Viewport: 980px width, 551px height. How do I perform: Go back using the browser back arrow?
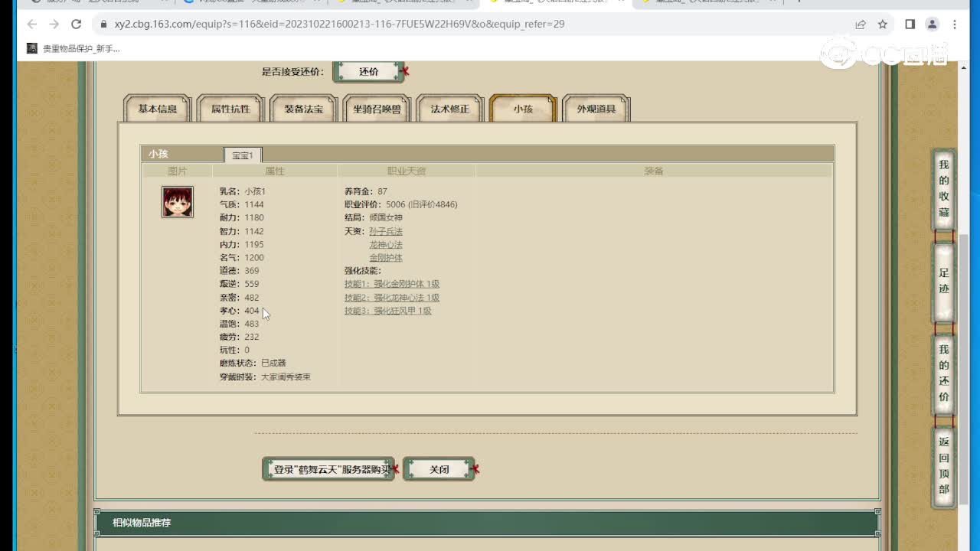click(32, 24)
